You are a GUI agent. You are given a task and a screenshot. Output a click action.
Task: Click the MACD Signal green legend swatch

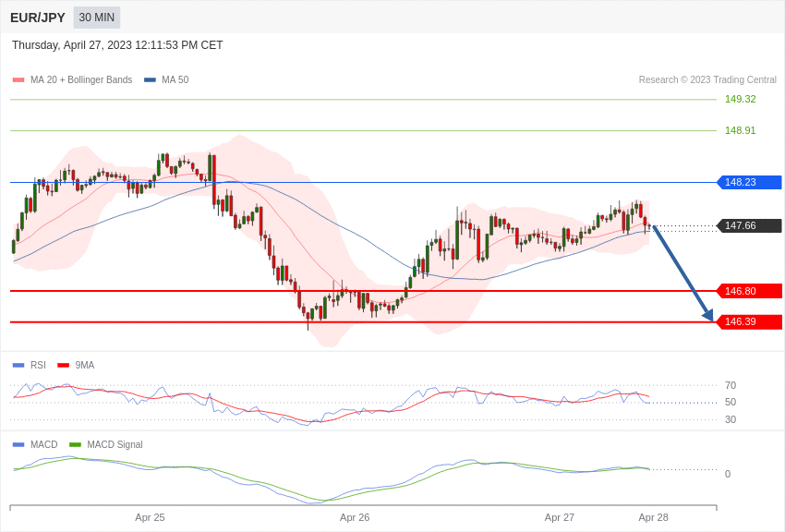[x=75, y=444]
